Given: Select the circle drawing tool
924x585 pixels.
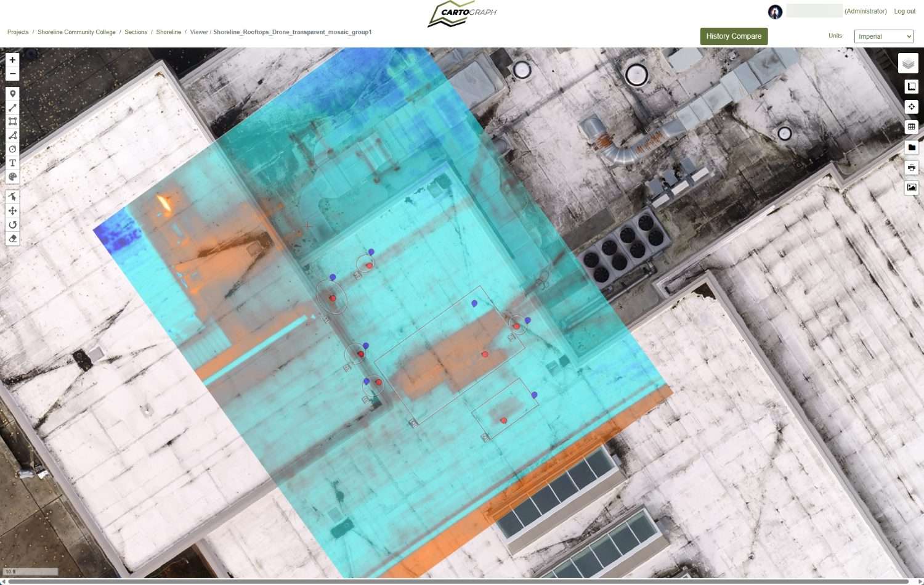Looking at the screenshot, I should (12, 149).
